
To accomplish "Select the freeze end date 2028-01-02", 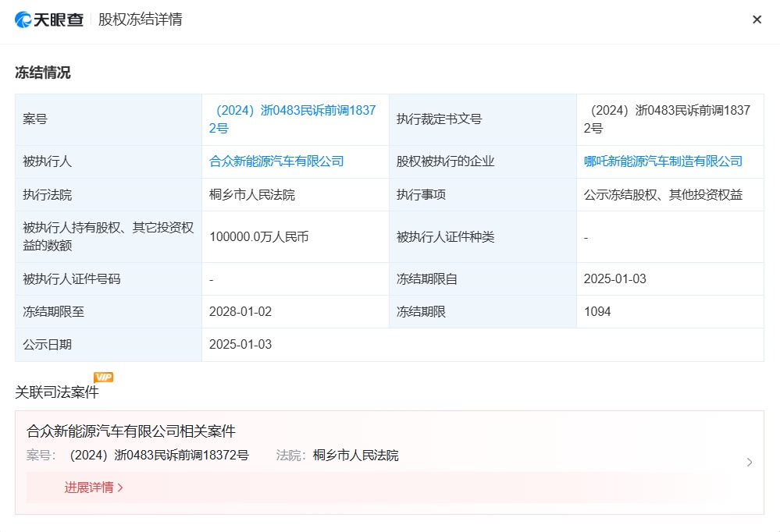I will 240,312.
